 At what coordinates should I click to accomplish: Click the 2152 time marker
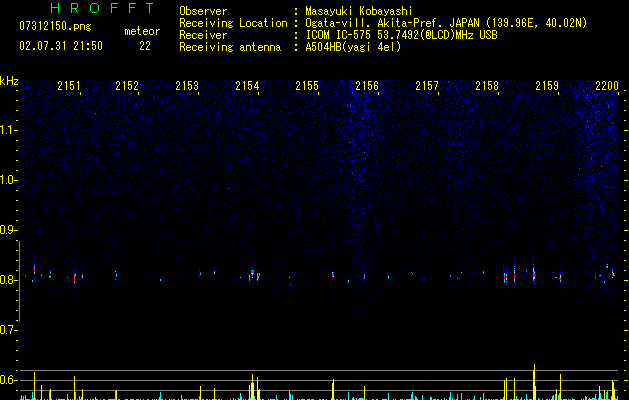point(127,85)
